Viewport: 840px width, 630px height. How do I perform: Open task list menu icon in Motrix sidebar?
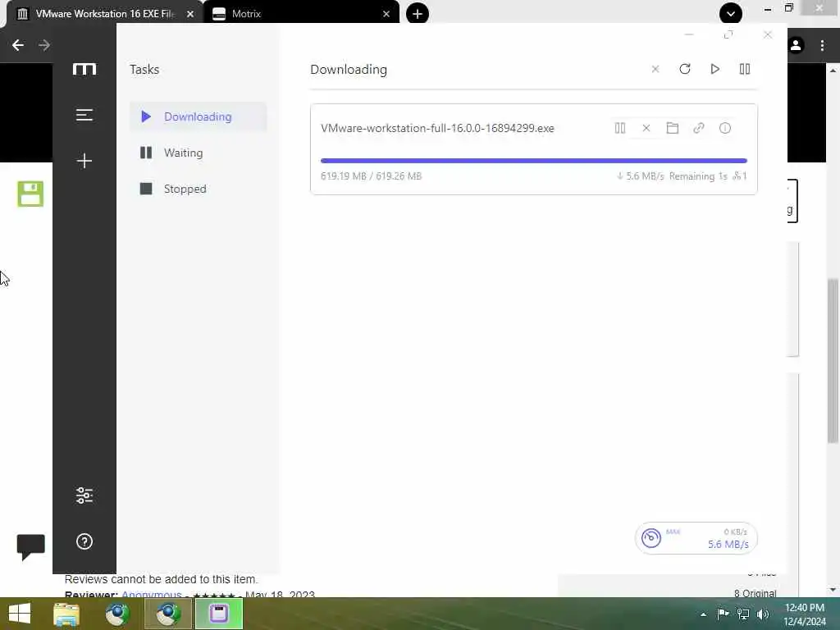coord(84,115)
